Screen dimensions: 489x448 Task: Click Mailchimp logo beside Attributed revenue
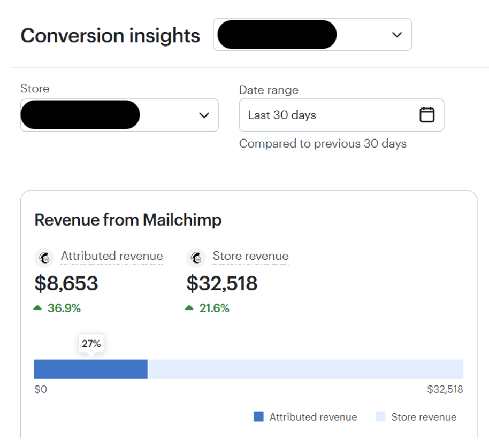click(x=44, y=258)
